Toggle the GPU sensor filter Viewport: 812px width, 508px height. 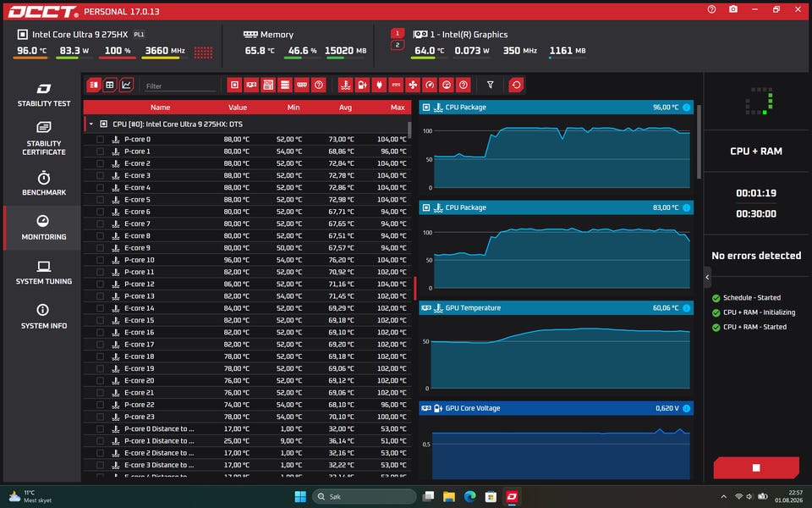(251, 85)
